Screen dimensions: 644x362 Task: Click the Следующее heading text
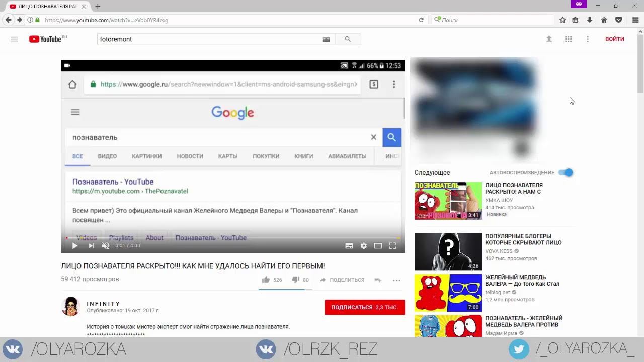pos(432,173)
